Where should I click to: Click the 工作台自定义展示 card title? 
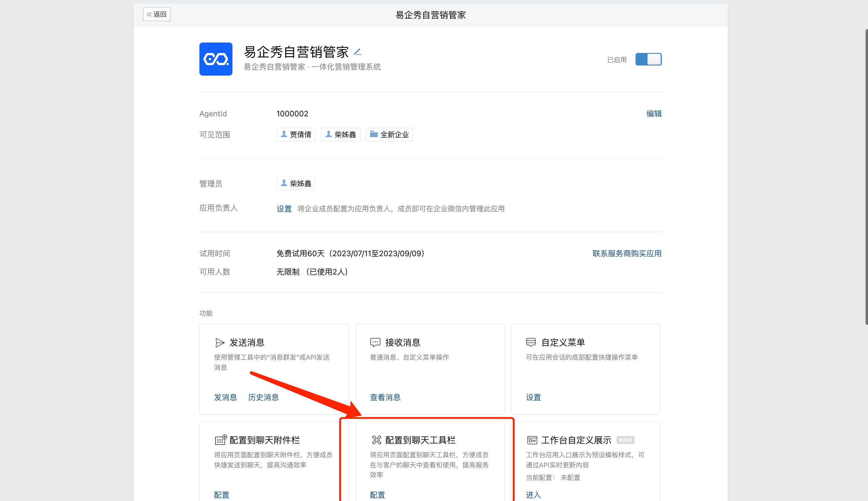point(576,440)
